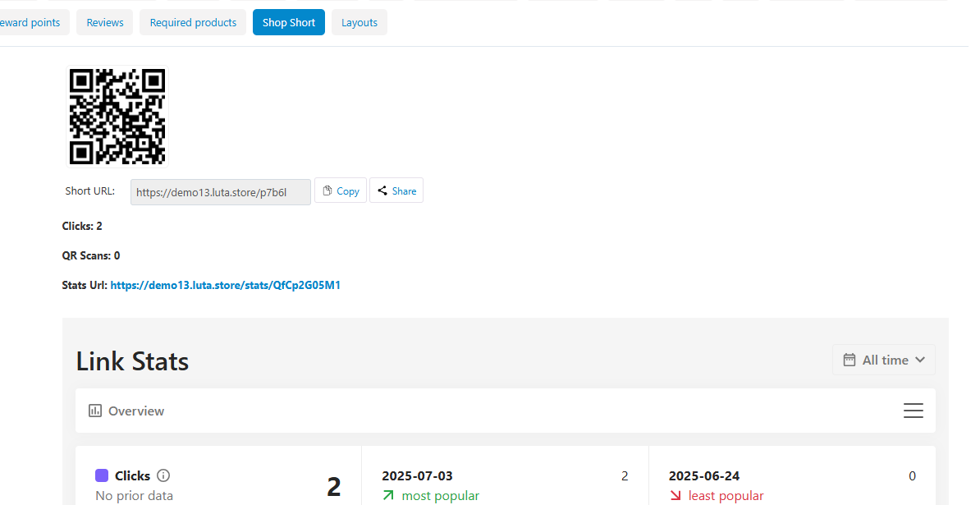Click the QR code image
This screenshot has width=980, height=505.
117,117
